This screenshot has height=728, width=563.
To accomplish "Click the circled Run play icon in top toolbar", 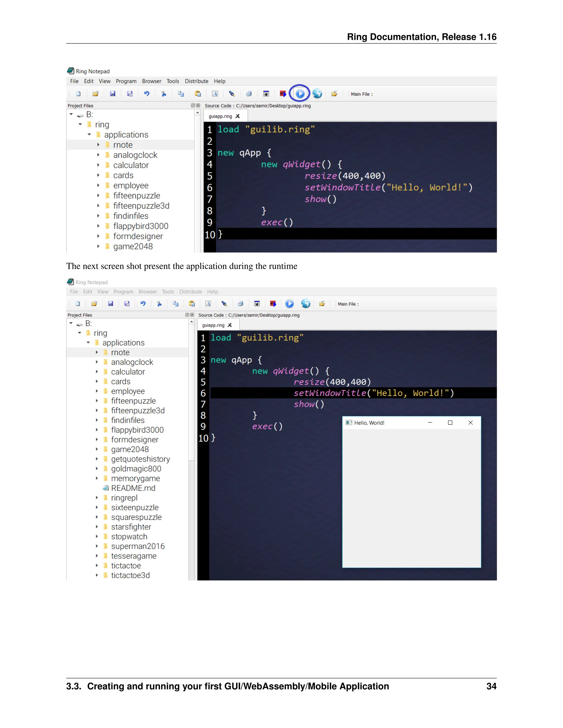I will [x=300, y=94].
